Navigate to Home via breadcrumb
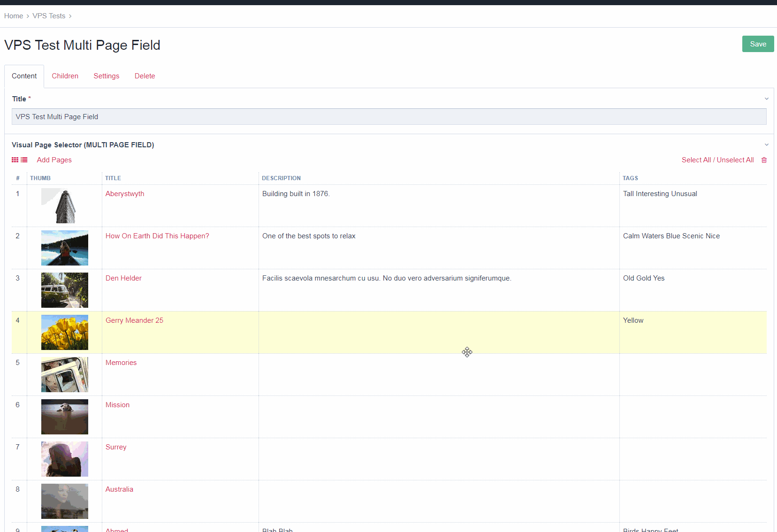This screenshot has width=777, height=532. [x=13, y=15]
